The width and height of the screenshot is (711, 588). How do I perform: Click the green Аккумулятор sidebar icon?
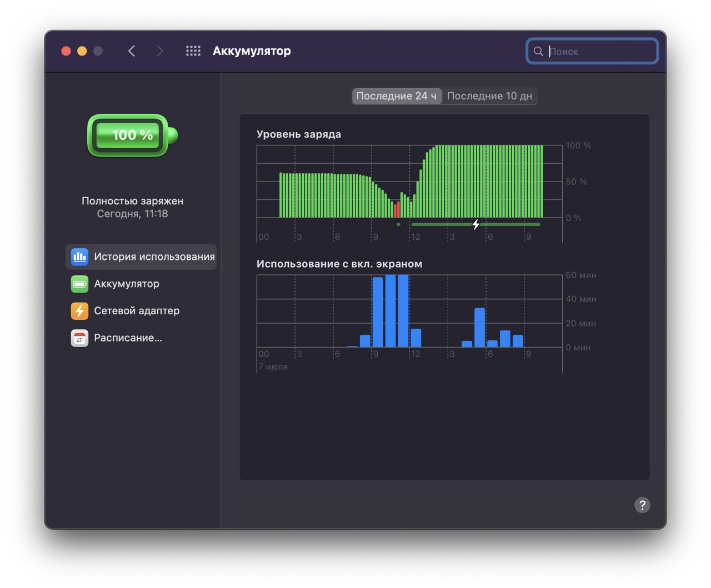[79, 284]
